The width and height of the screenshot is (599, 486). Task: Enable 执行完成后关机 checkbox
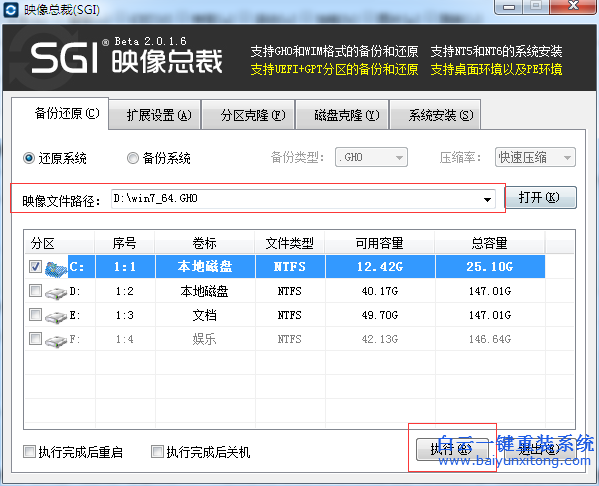click(157, 451)
